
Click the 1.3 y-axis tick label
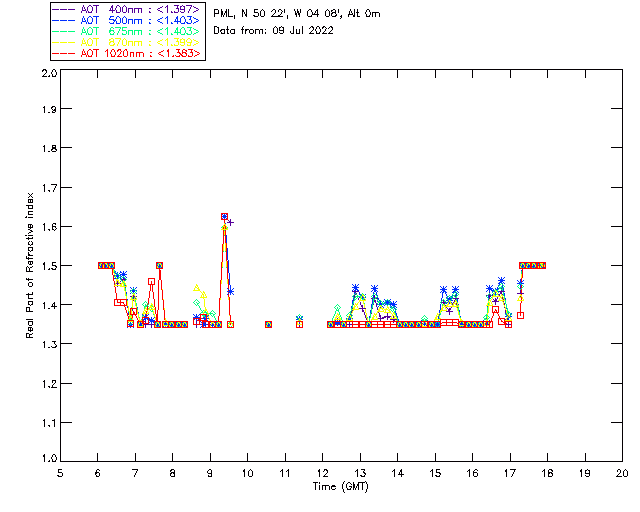(x=49, y=344)
